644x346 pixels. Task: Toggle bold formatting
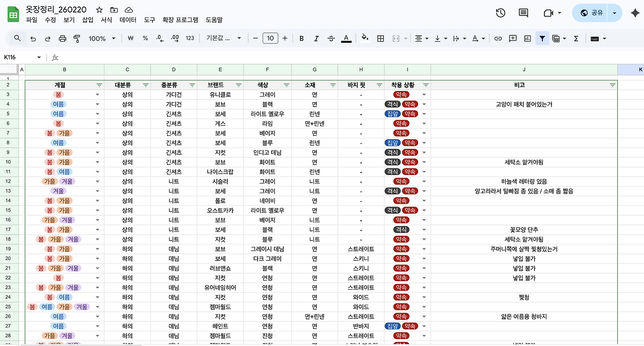click(x=301, y=38)
